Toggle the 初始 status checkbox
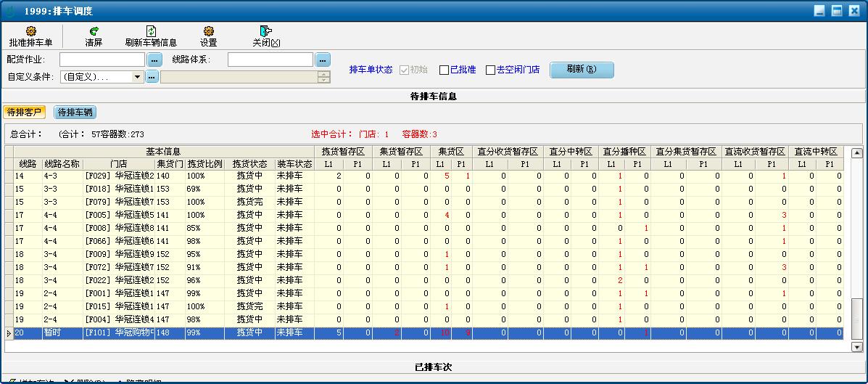Viewport: 868px width, 384px height. point(404,70)
